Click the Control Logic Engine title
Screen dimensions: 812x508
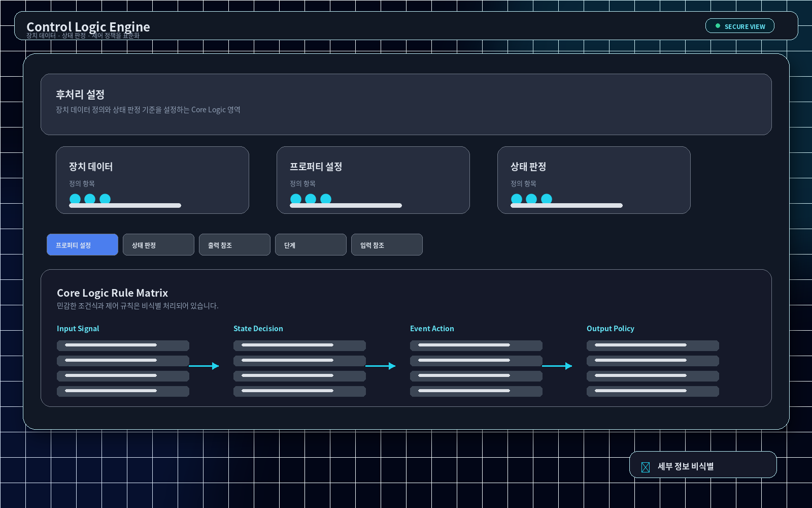(x=88, y=27)
